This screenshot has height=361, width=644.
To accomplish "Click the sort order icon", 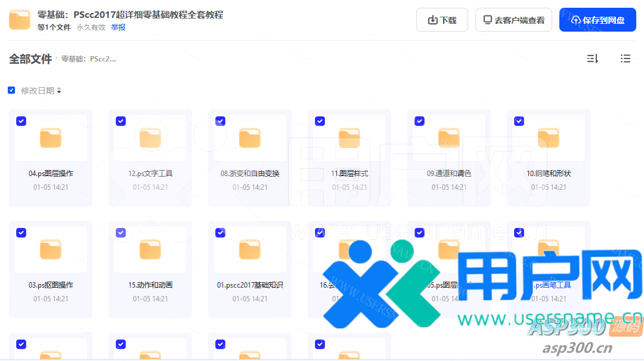I will 592,59.
